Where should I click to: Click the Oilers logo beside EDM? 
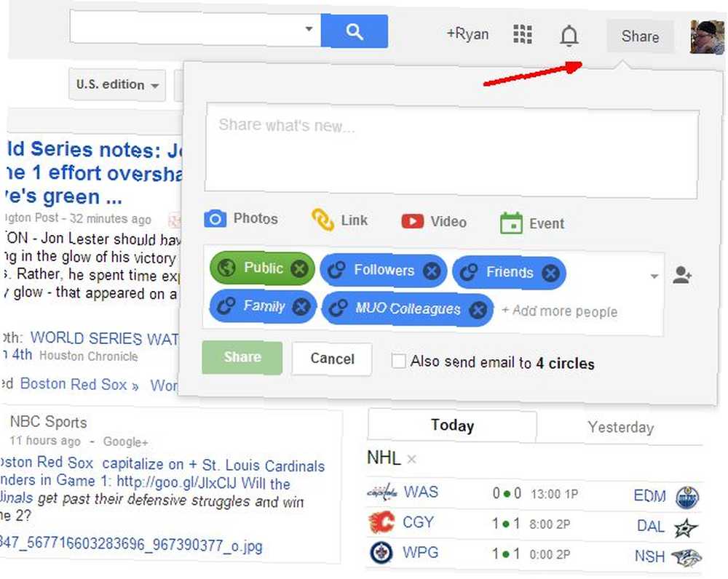688,498
